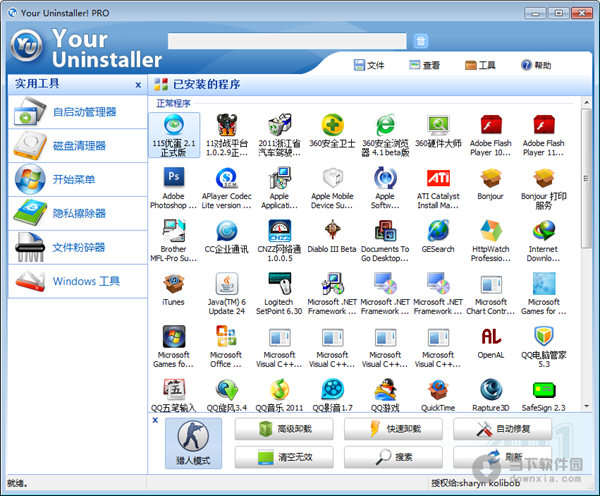Image resolution: width=600 pixels, height=496 pixels.
Task: Click the program list scrollbar thumb
Action: (586, 178)
